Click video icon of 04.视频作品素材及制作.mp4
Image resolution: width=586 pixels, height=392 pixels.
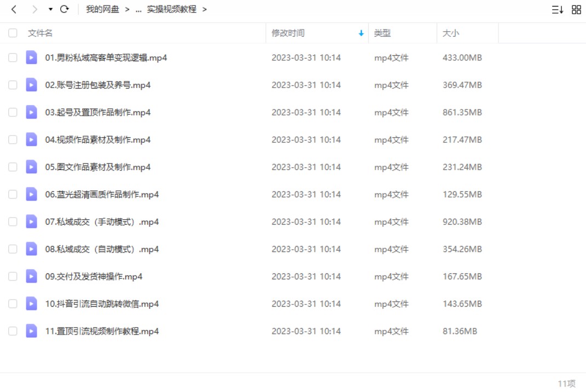click(x=31, y=139)
